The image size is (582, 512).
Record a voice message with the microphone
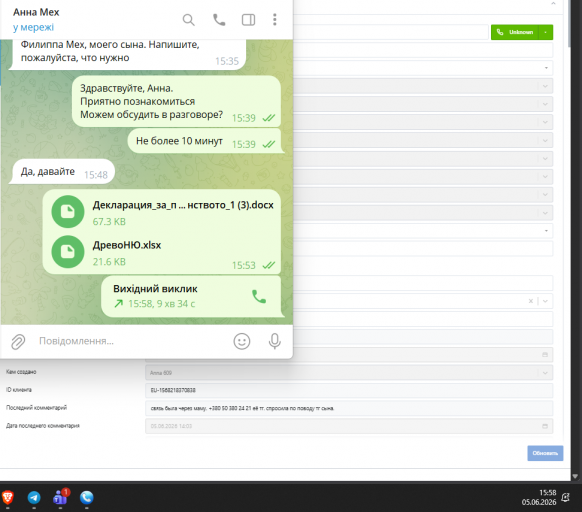tap(275, 341)
